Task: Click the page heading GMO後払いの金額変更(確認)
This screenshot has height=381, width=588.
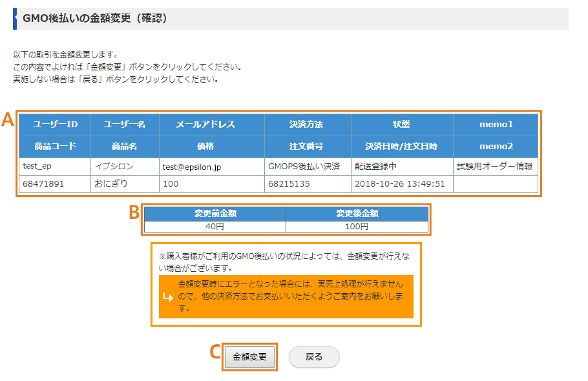Action: [95, 18]
